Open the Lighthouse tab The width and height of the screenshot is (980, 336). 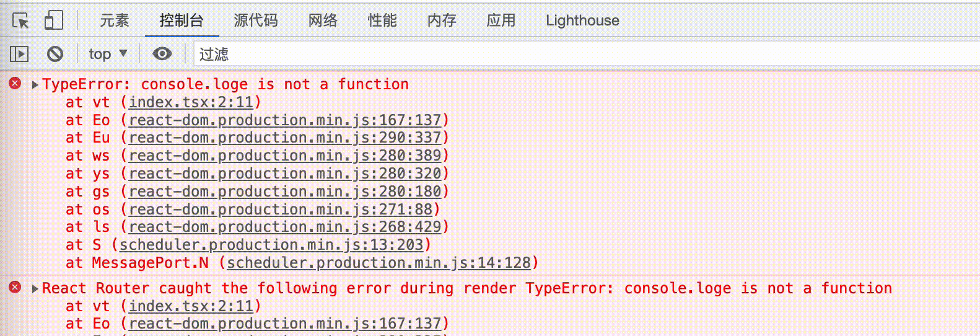(582, 20)
